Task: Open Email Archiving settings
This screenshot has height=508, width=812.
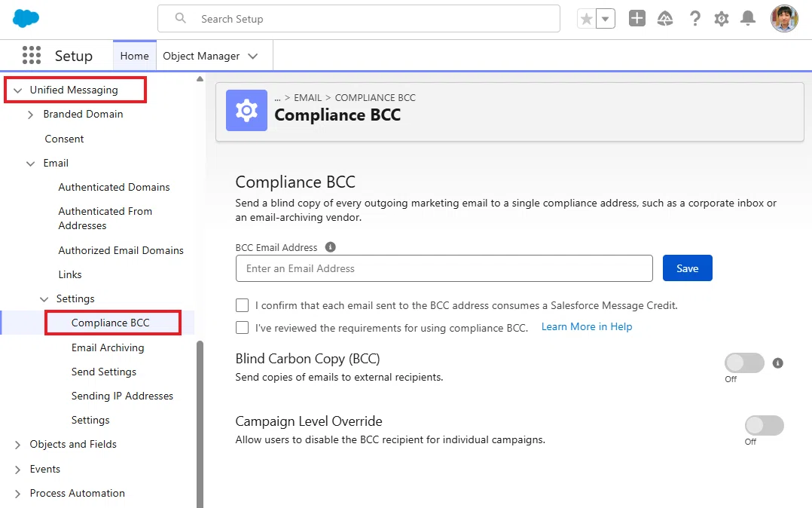Action: [108, 347]
